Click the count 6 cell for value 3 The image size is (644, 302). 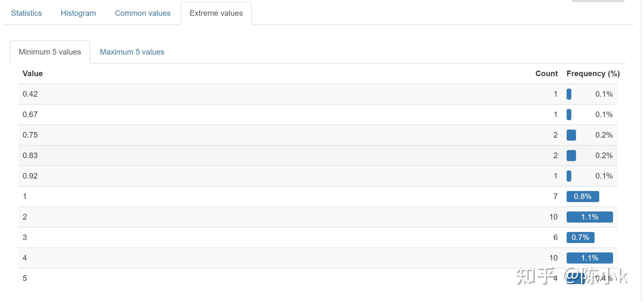click(x=555, y=238)
